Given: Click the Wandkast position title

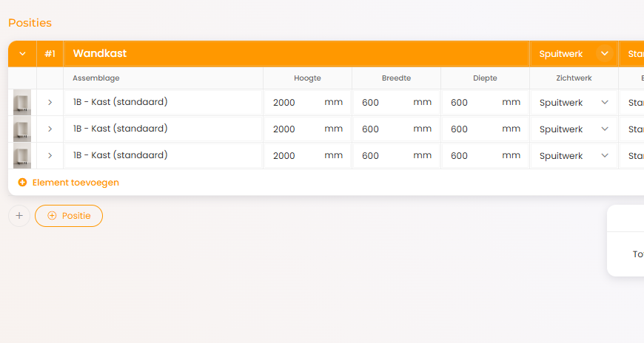Looking at the screenshot, I should coord(100,54).
